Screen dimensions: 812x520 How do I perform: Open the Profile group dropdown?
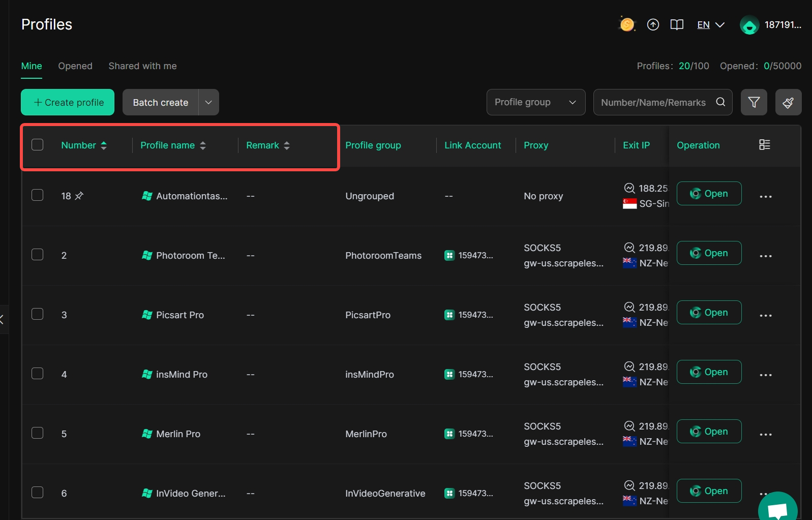(x=536, y=102)
